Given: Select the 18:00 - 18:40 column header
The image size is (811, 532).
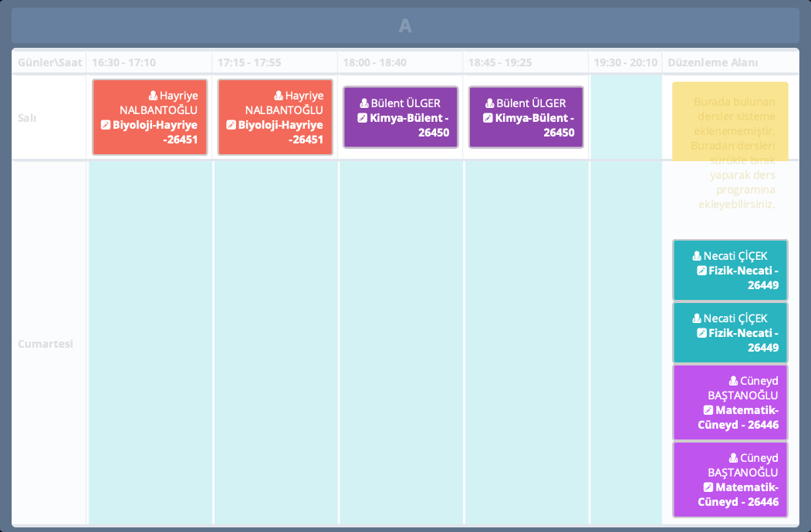Looking at the screenshot, I should [374, 62].
